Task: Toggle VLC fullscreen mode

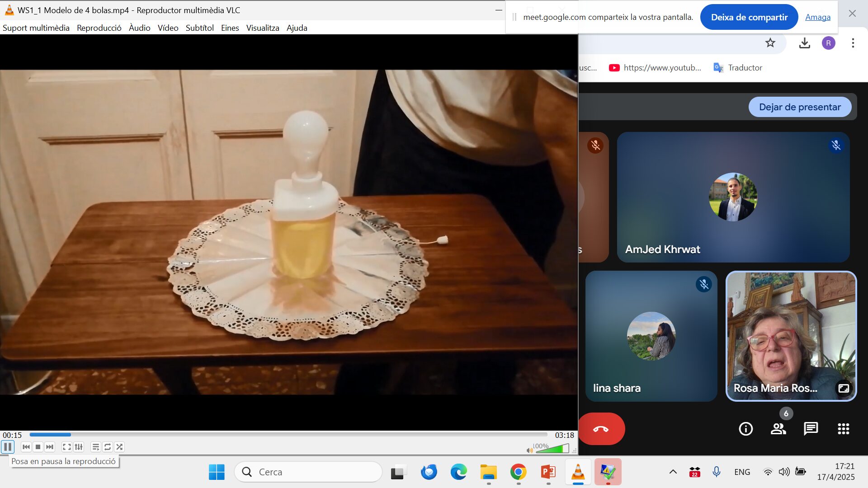Action: tap(66, 447)
